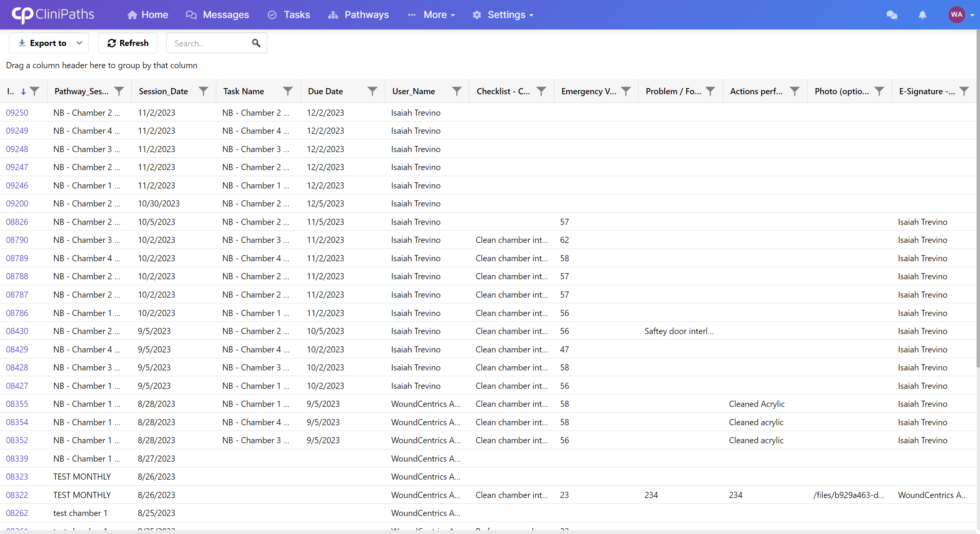Expand the Settings menu
This screenshot has width=980, height=534.
(x=503, y=15)
